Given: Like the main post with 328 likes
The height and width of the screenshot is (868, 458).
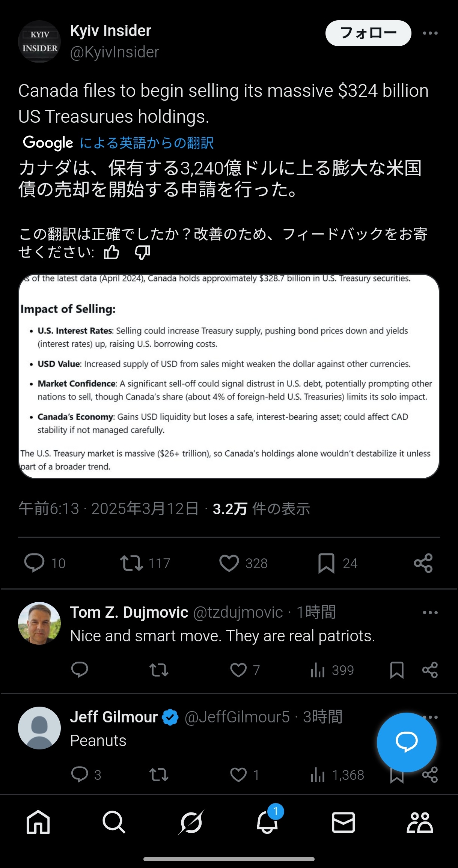Looking at the screenshot, I should pos(229,563).
